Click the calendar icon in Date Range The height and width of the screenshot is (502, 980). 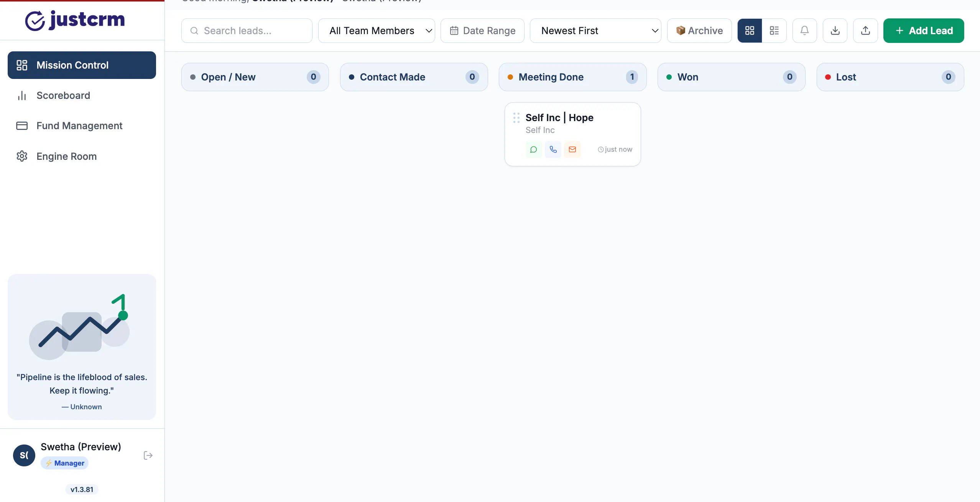point(454,31)
